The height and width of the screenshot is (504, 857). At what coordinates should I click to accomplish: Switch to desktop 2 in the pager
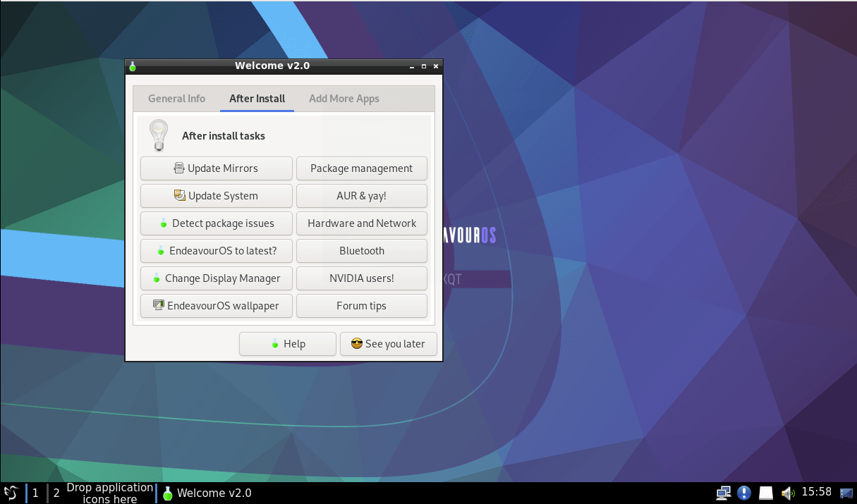tap(56, 493)
